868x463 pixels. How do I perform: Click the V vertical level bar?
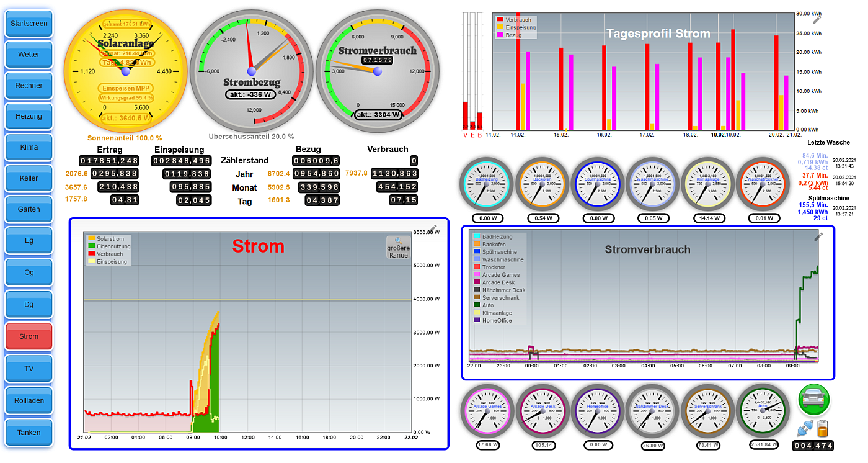(466, 71)
